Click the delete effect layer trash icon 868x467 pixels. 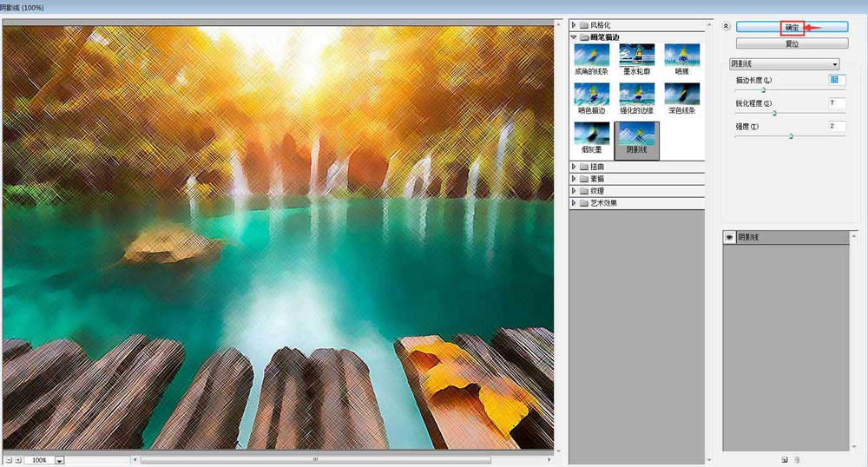click(x=797, y=460)
